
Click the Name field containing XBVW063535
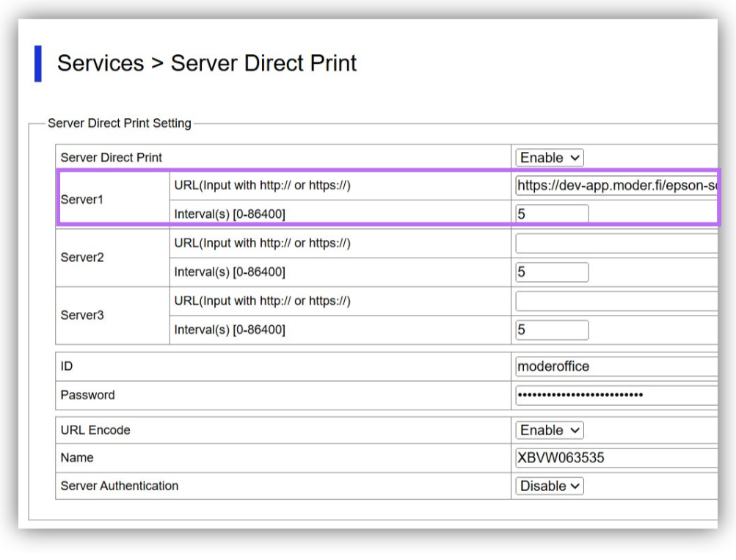coord(616,458)
